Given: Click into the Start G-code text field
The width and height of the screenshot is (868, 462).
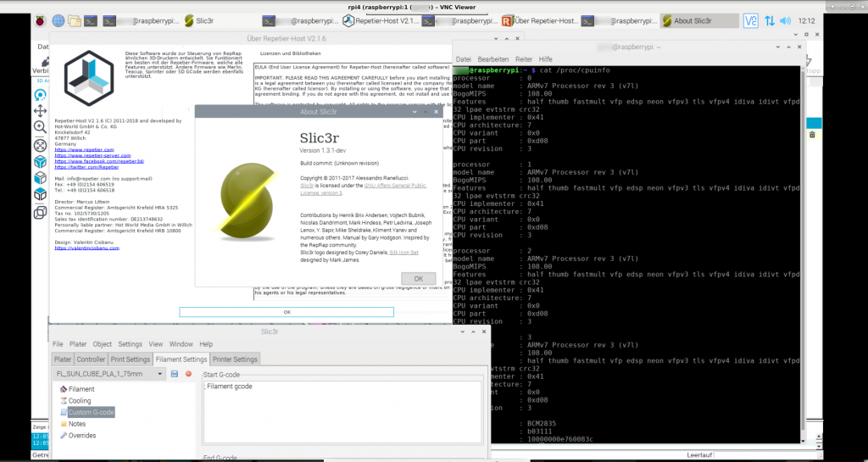Looking at the screenshot, I should pos(342,412).
